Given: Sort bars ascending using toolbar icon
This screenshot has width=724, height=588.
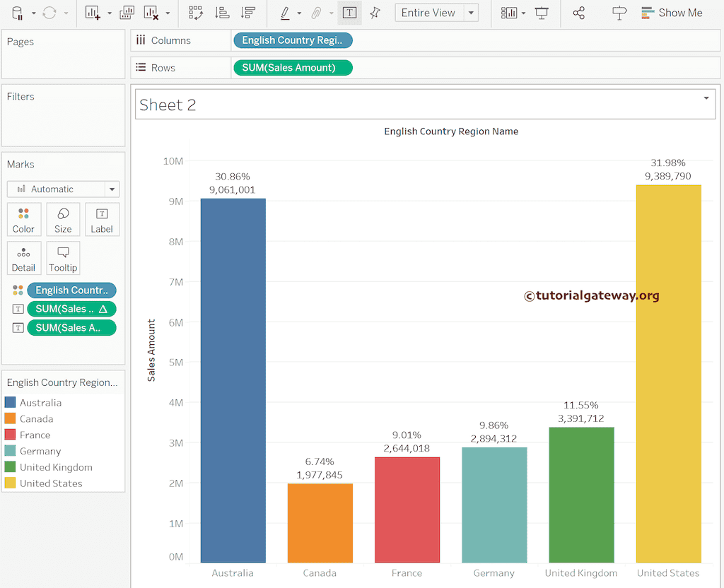Looking at the screenshot, I should pyautogui.click(x=222, y=13).
